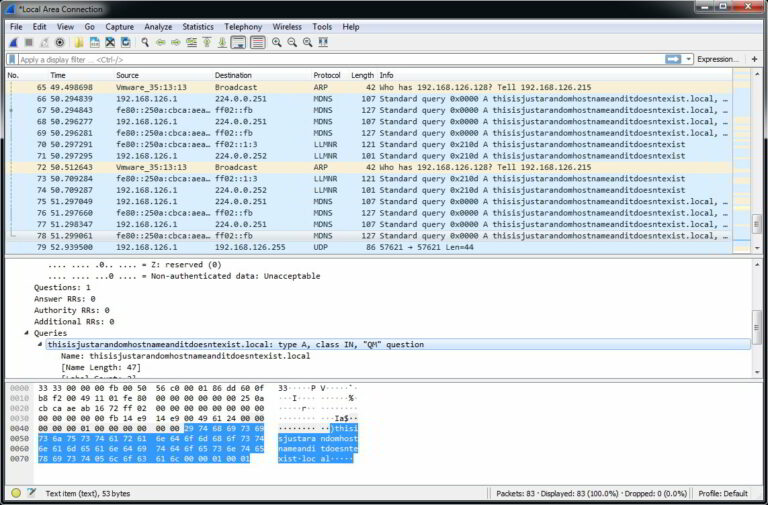Restart the current capture
This screenshot has width=768, height=505.
coord(45,43)
